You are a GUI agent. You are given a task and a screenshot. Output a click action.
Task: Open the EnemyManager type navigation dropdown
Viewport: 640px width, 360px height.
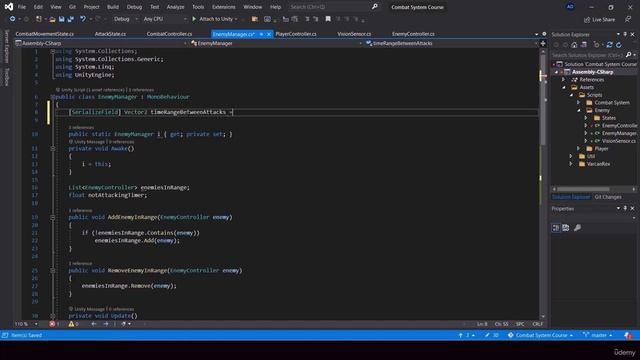coord(276,43)
